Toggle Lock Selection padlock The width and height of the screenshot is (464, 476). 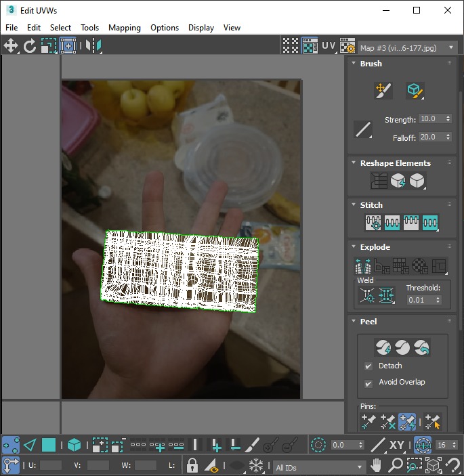click(x=192, y=465)
